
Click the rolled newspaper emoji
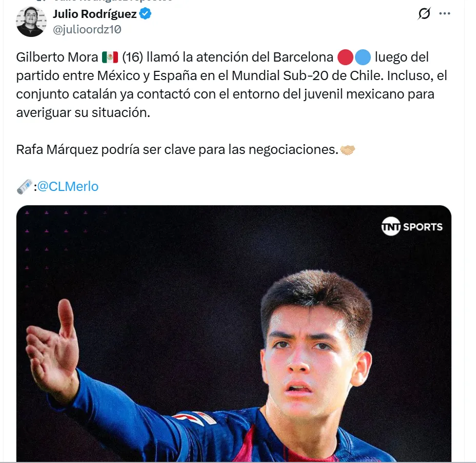pyautogui.click(x=24, y=187)
